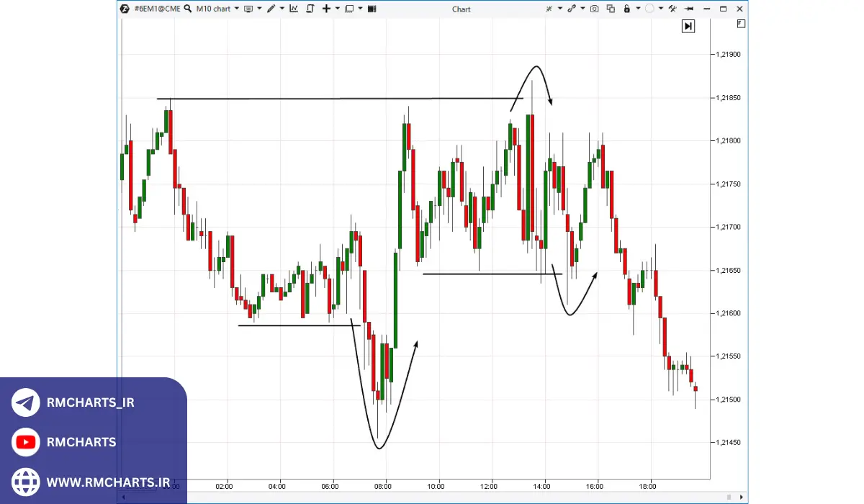Click the chain link charts icon

coord(572,9)
